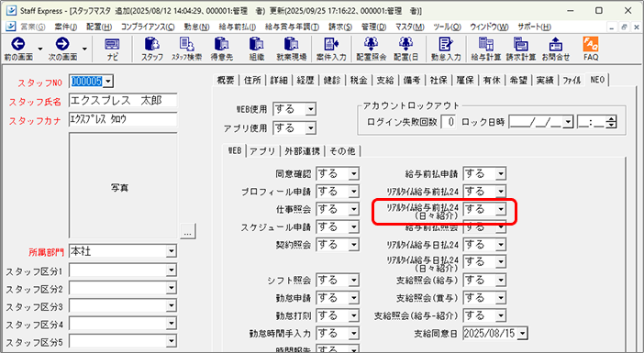
Task: Open the ナビ navigation icon
Action: (x=112, y=49)
